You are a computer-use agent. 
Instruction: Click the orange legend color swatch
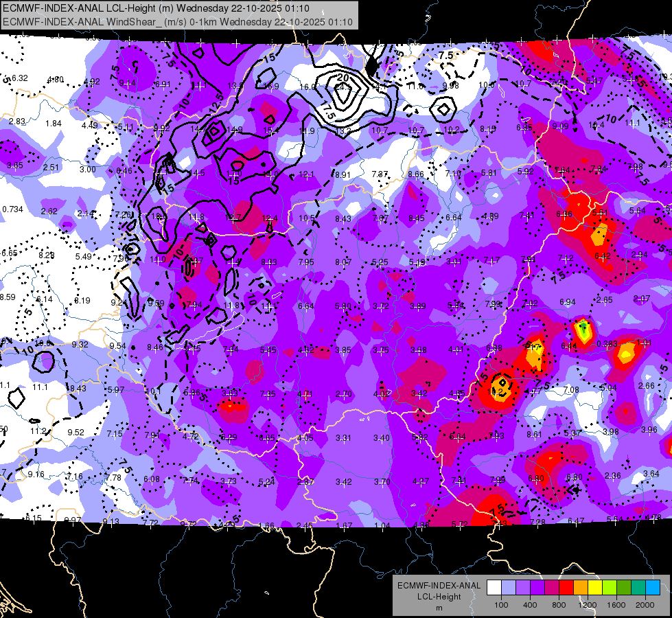pyautogui.click(x=581, y=588)
